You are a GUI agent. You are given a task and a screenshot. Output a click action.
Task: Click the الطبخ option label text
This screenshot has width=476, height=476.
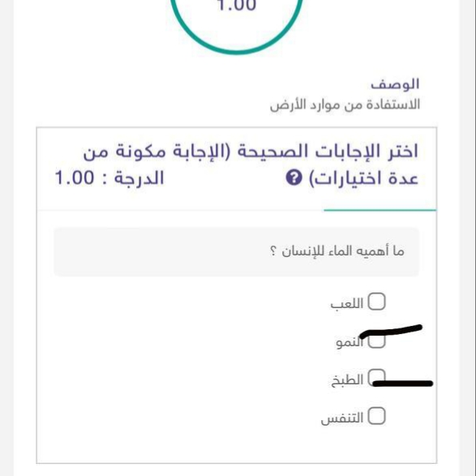pos(347,380)
